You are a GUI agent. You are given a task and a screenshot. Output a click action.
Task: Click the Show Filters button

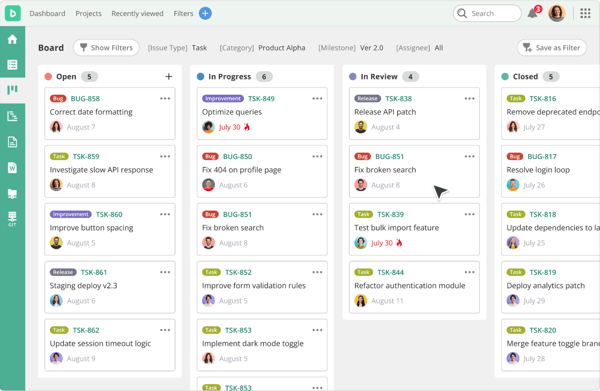(106, 48)
